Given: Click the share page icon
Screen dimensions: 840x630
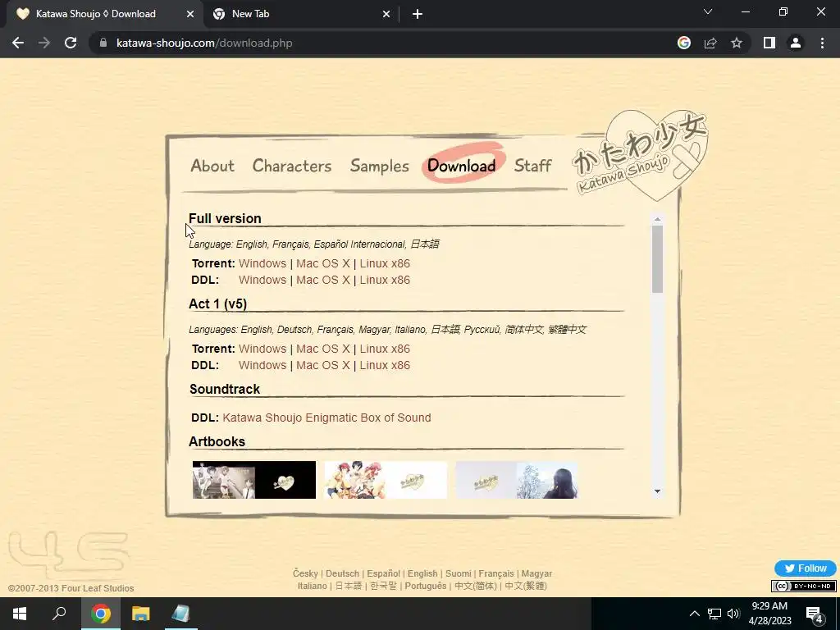Looking at the screenshot, I should [x=710, y=43].
